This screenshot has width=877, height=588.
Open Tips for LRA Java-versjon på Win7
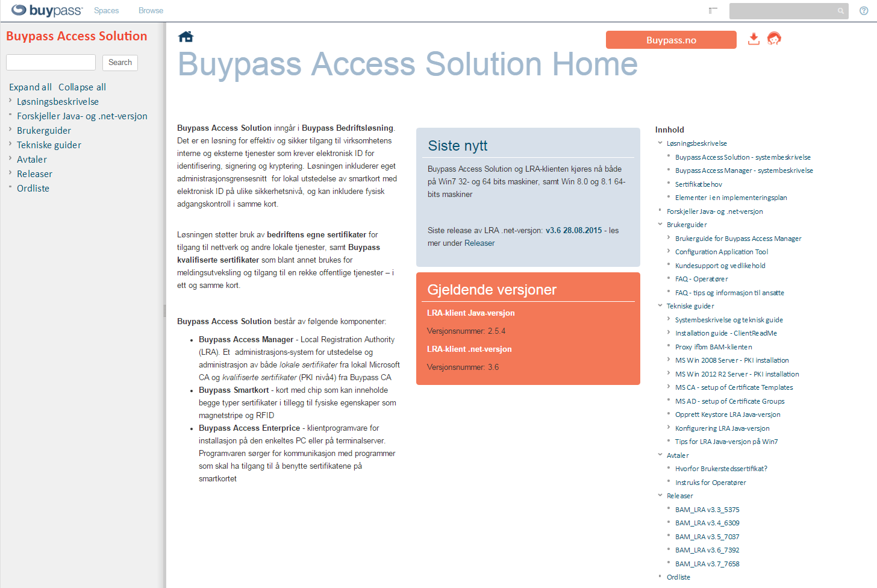coord(726,442)
